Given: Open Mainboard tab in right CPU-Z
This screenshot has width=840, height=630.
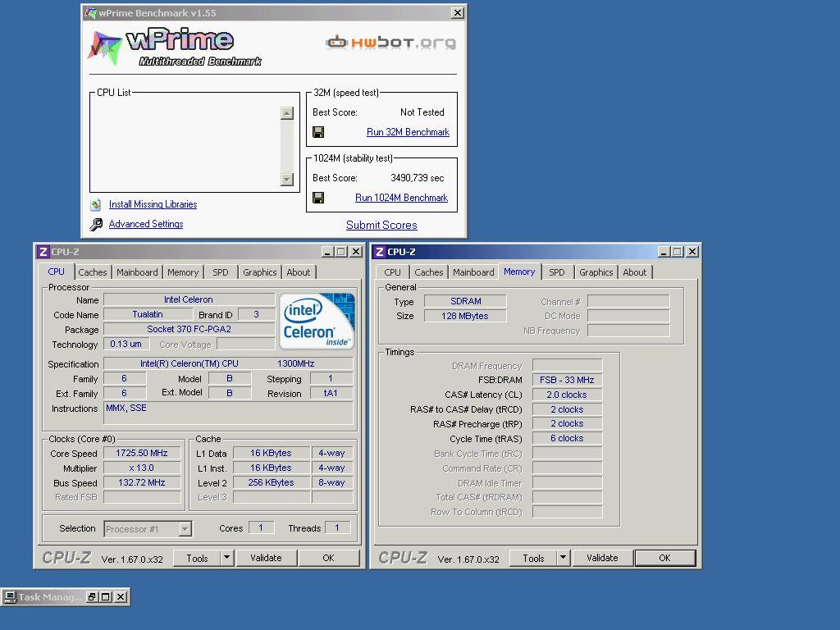Looking at the screenshot, I should (473, 272).
